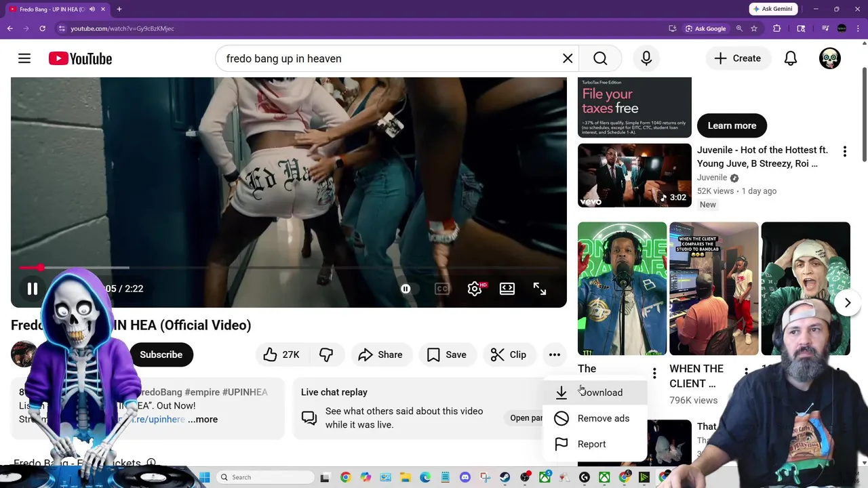Open Windows Start menu
Viewport: 868px width, 488px height.
[x=205, y=477]
